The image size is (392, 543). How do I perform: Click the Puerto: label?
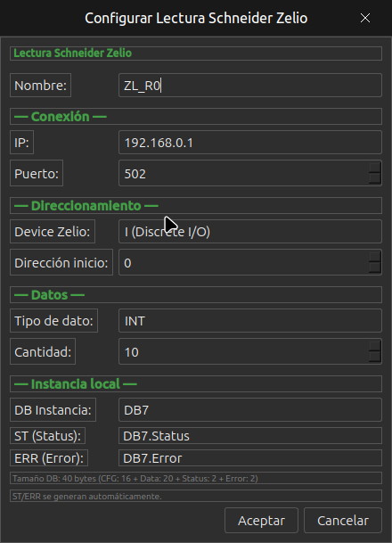pos(37,173)
